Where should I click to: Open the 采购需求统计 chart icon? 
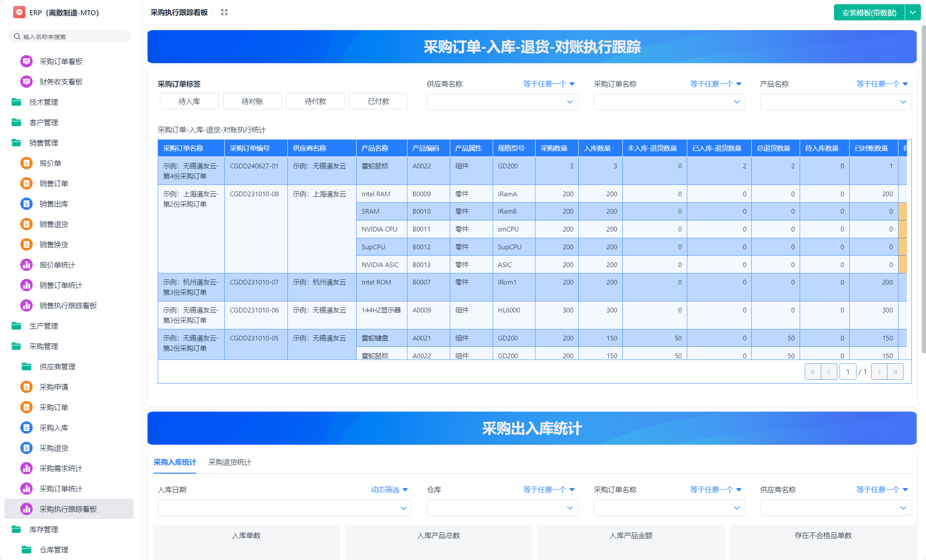[x=26, y=468]
